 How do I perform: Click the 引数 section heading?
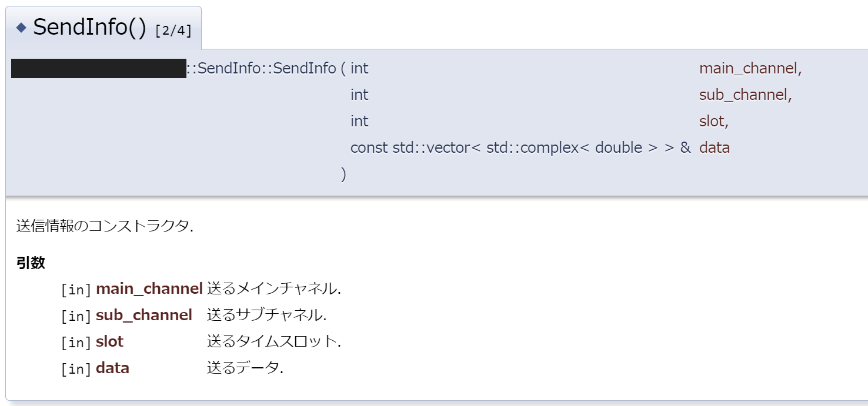(31, 263)
